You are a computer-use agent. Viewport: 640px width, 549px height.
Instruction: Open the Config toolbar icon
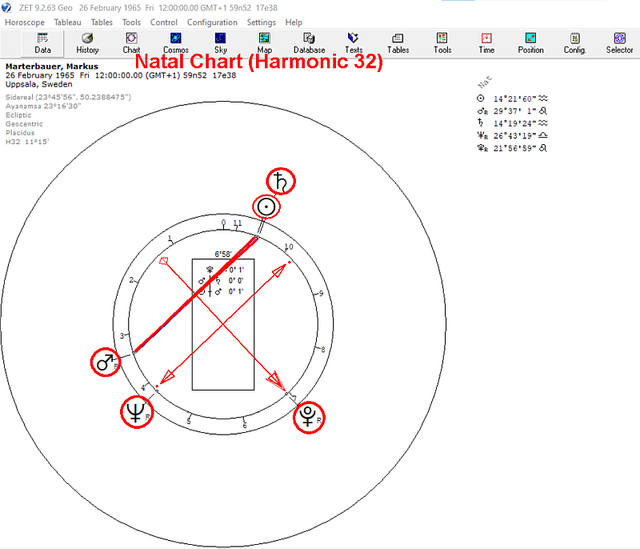[x=575, y=43]
